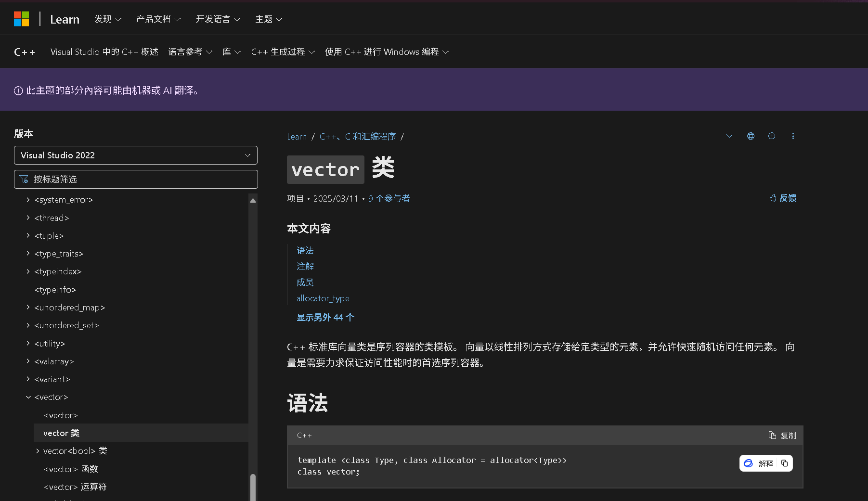This screenshot has height=501, width=868.
Task: Click the Microsoft logo icon
Action: 21,19
